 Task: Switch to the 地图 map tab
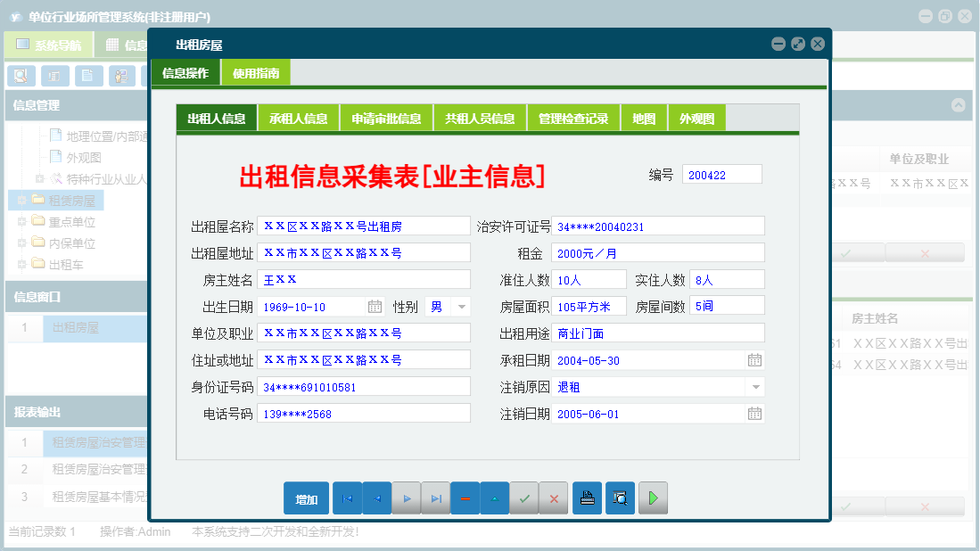click(x=643, y=117)
